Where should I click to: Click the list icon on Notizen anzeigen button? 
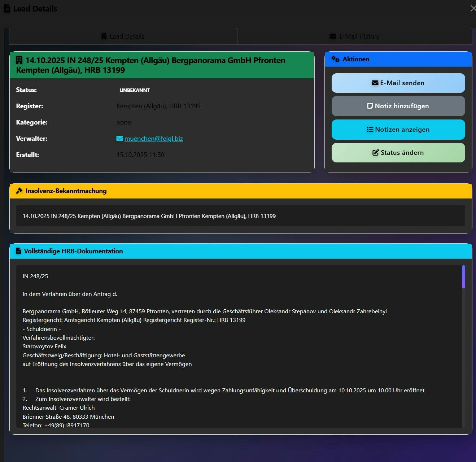pos(370,129)
